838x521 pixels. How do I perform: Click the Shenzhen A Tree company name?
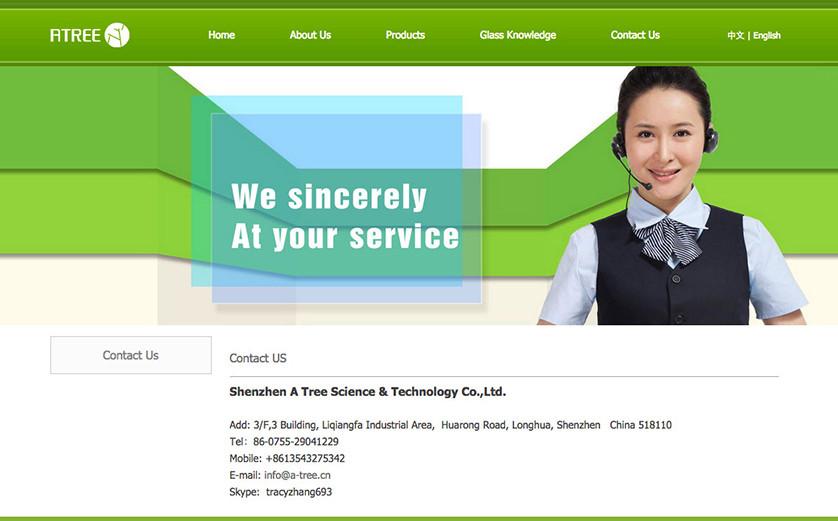click(368, 392)
